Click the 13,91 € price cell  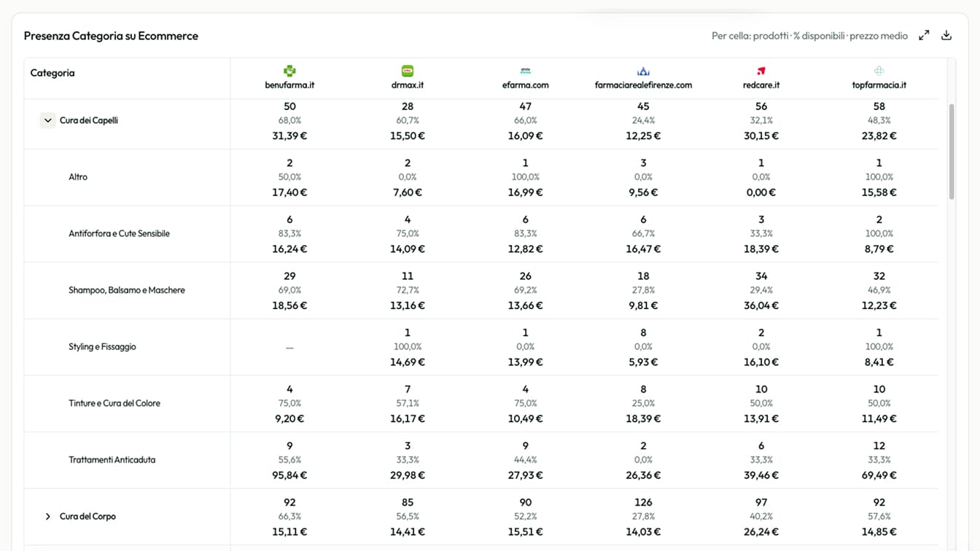[761, 419]
